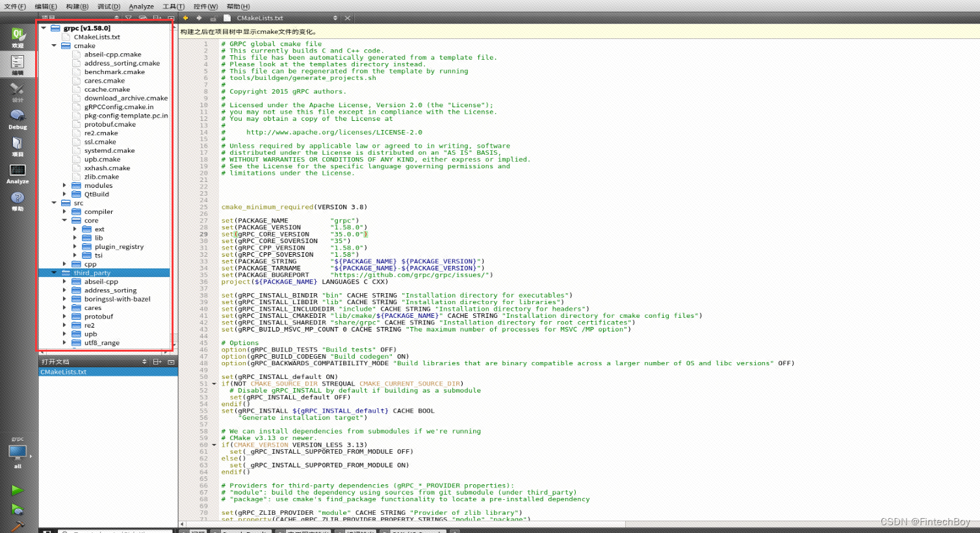Toggle synchronize with editor in the project panel
980x533 pixels.
click(x=142, y=18)
